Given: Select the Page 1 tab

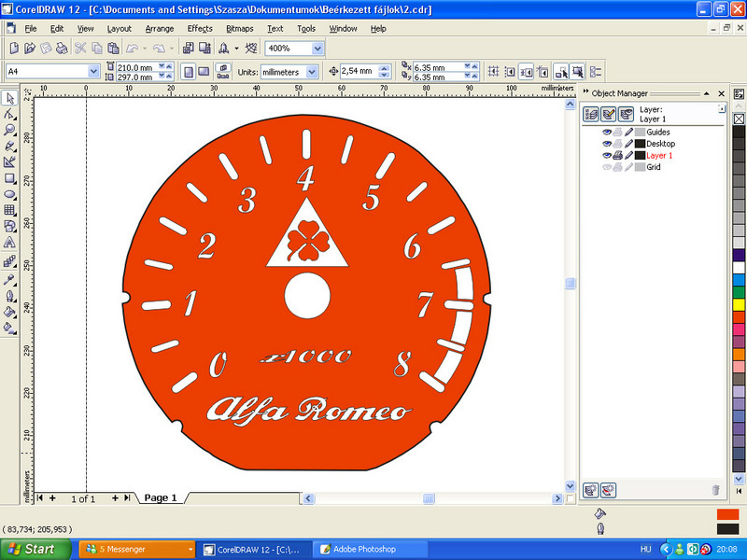Looking at the screenshot, I should pyautogui.click(x=161, y=497).
